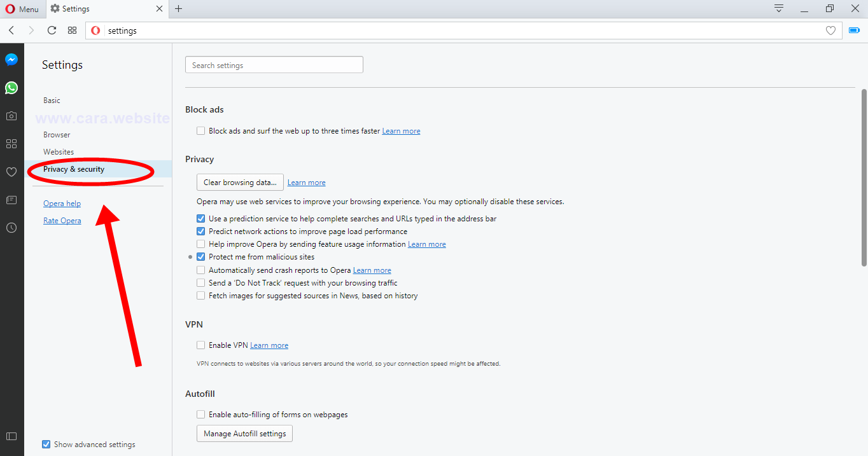Image resolution: width=868 pixels, height=456 pixels.
Task: Open the Opera Menu
Action: click(22, 9)
